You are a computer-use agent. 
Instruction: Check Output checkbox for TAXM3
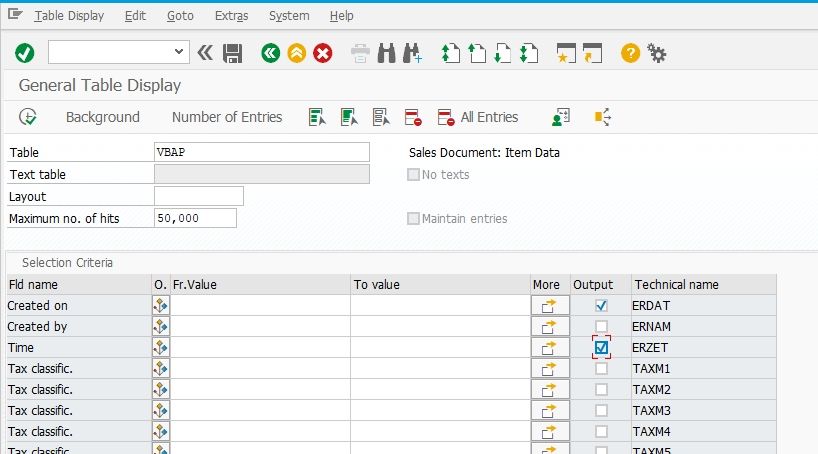601,410
